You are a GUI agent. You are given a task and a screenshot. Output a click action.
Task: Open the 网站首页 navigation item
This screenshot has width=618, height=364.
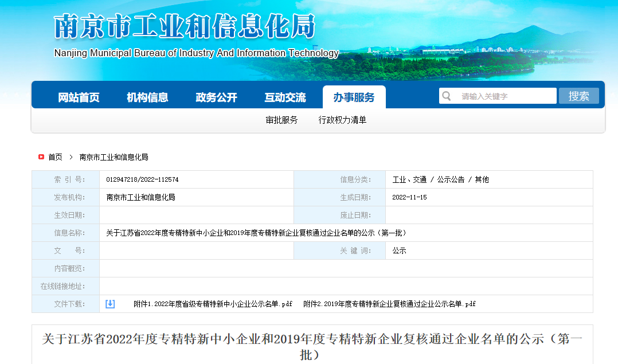point(79,97)
